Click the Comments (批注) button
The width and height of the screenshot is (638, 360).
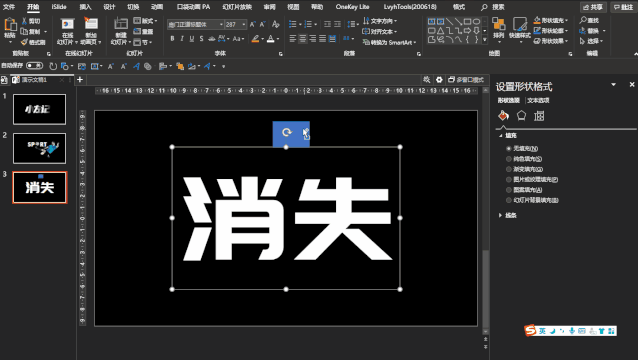[624, 7]
